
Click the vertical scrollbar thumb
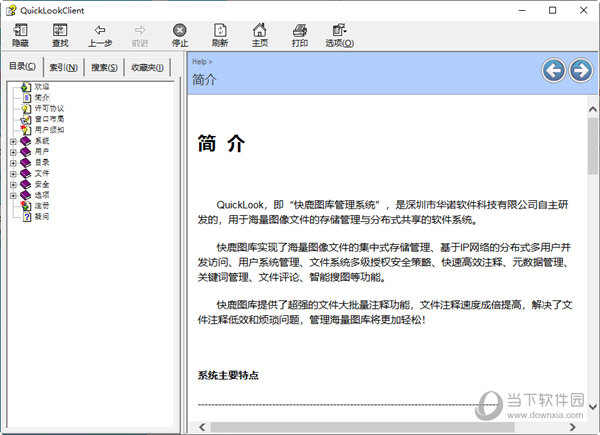click(x=593, y=146)
